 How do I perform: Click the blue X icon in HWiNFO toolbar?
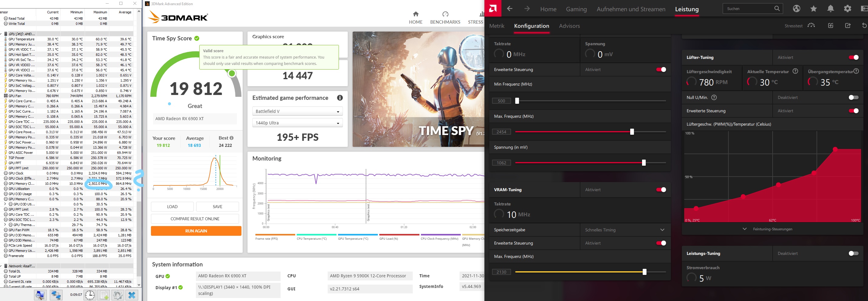tap(132, 295)
